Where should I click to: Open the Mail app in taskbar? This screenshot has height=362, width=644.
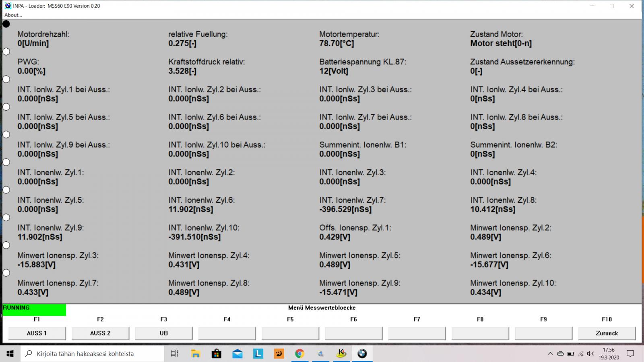[237, 354]
